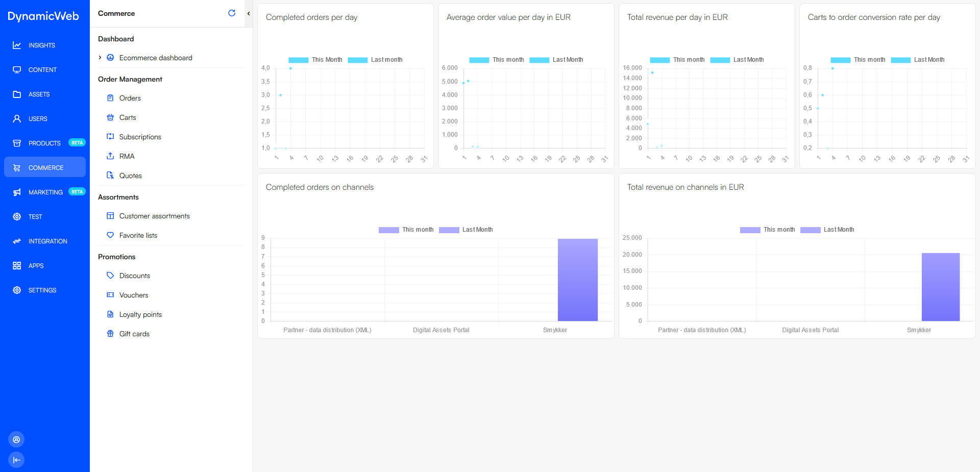The image size is (980, 472).
Task: Go to the SETTINGS menu label
Action: point(42,290)
